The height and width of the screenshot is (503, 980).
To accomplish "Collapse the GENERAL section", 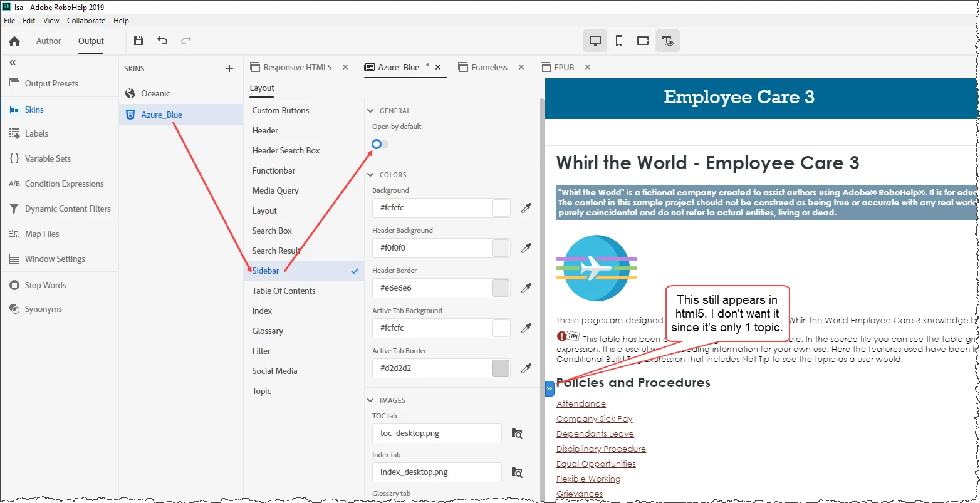I will pyautogui.click(x=370, y=111).
